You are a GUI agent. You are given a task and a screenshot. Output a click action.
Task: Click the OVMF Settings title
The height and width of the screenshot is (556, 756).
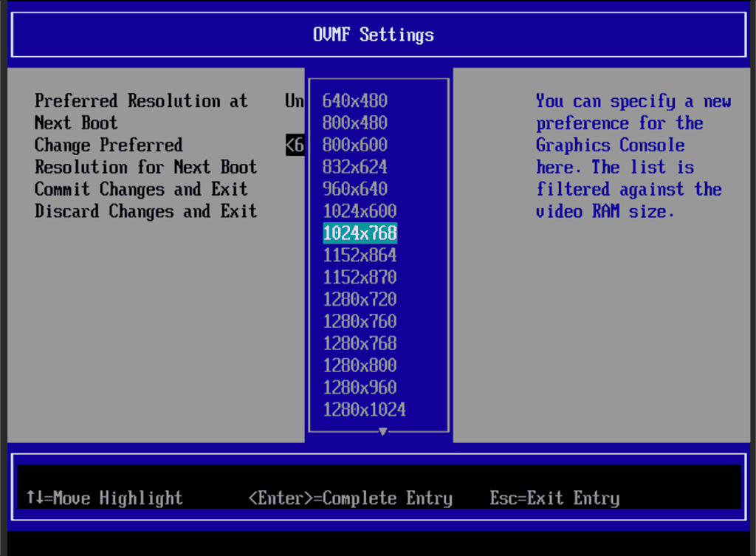click(x=373, y=35)
